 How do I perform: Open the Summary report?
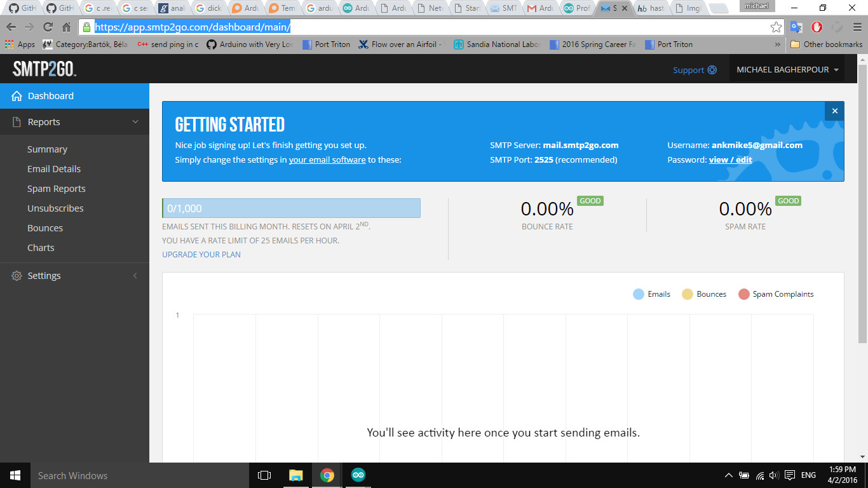point(47,149)
